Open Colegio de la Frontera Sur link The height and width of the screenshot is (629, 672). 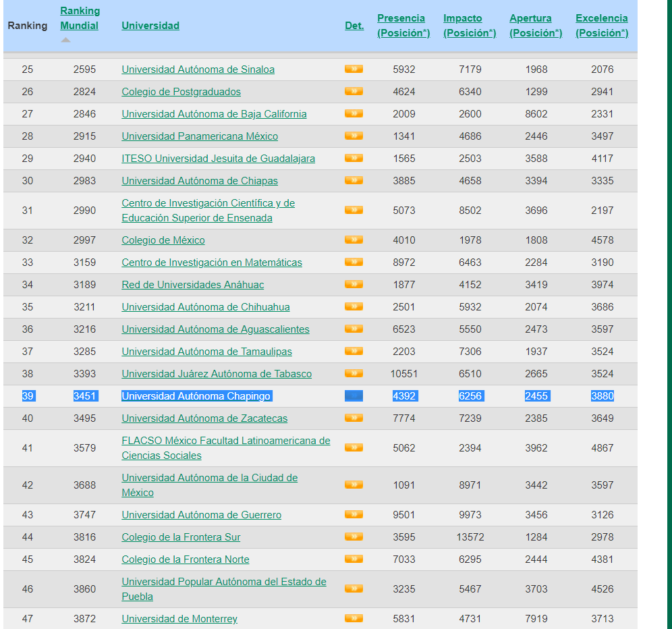[x=181, y=537]
